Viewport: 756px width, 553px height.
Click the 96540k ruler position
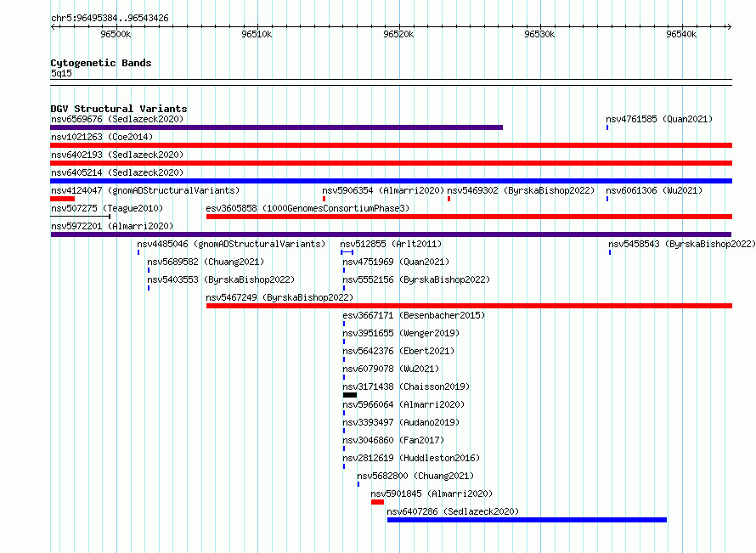coord(682,34)
